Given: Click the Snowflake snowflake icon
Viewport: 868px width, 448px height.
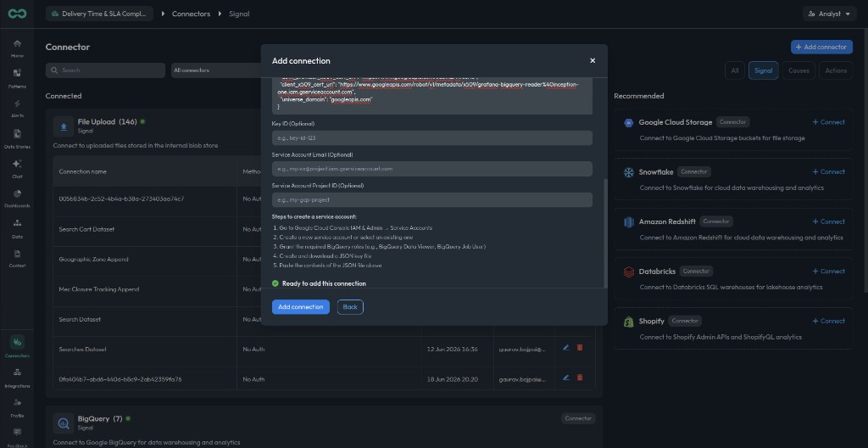Looking at the screenshot, I should [628, 172].
